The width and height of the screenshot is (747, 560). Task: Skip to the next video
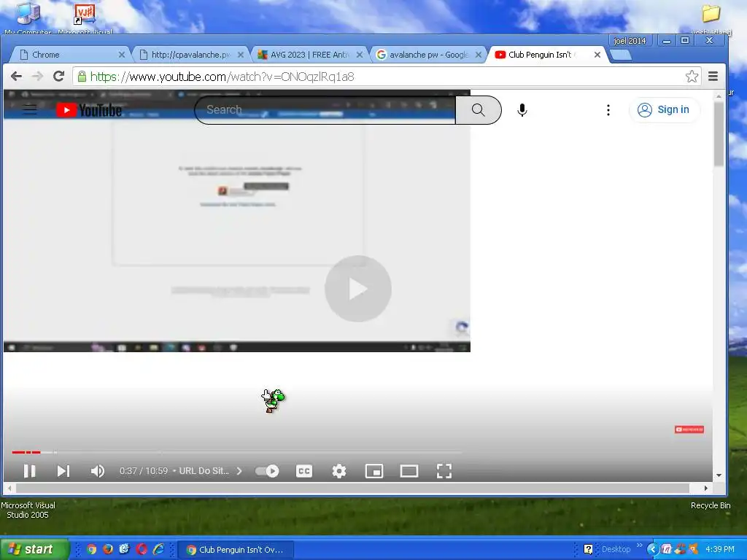pyautogui.click(x=63, y=471)
